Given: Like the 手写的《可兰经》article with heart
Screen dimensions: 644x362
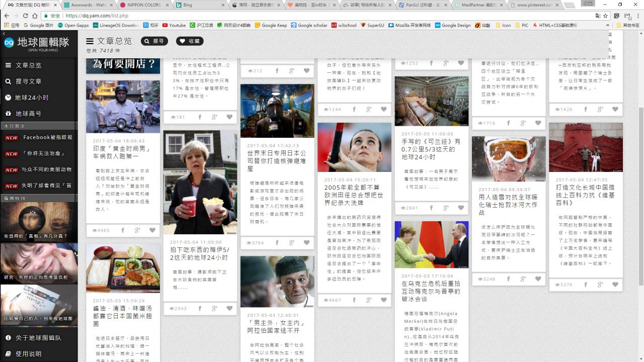Looking at the screenshot, I should 461,208.
